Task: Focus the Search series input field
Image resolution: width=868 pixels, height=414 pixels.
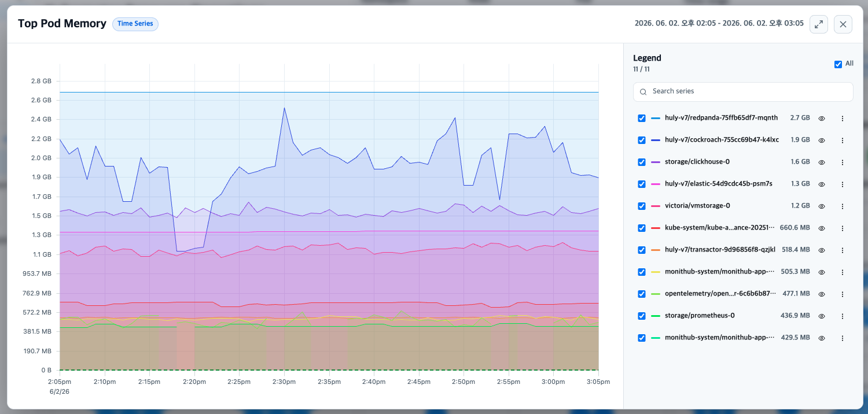Action: pos(743,91)
